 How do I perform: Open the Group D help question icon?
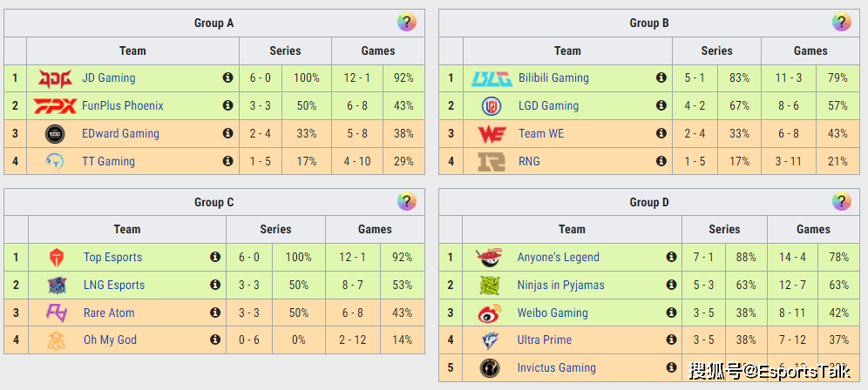point(842,201)
